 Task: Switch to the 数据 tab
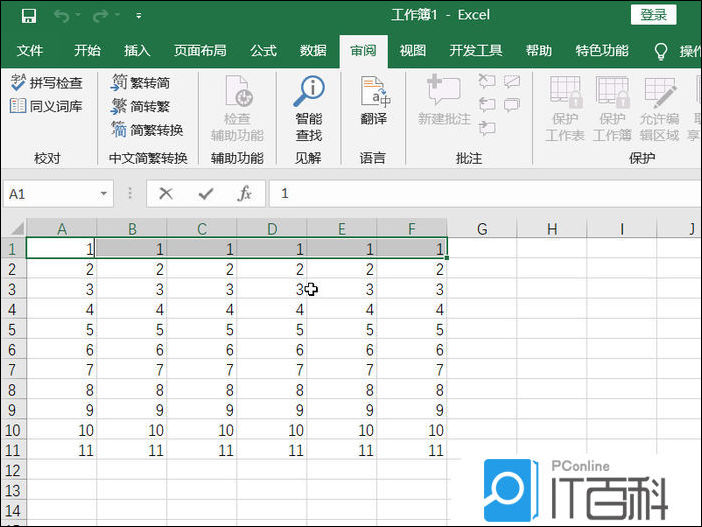pyautogui.click(x=313, y=51)
